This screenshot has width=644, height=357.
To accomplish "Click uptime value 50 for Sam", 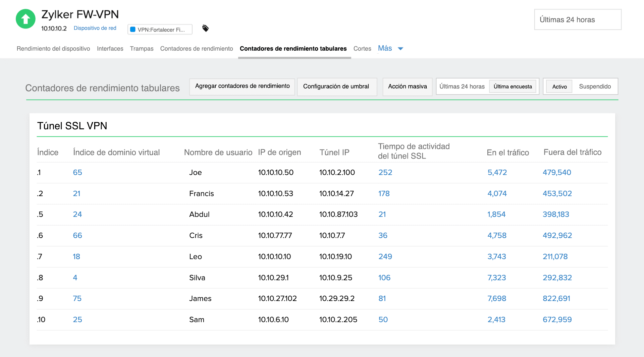I will click(x=383, y=320).
